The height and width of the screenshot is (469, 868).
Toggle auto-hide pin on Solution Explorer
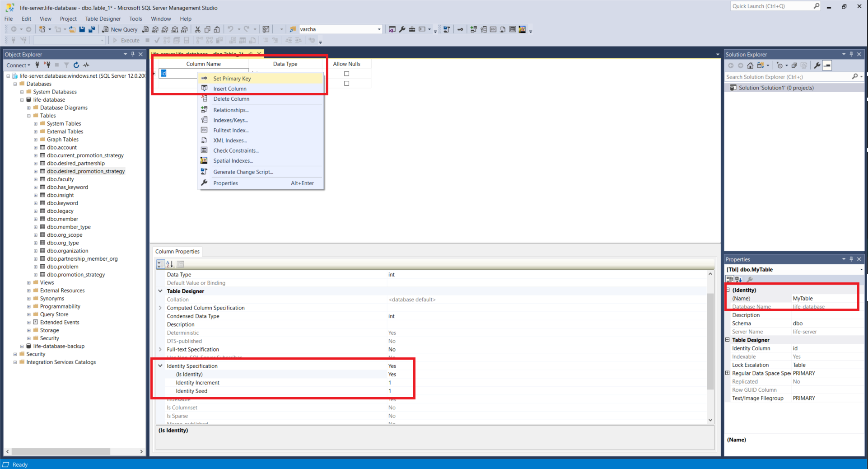point(851,54)
